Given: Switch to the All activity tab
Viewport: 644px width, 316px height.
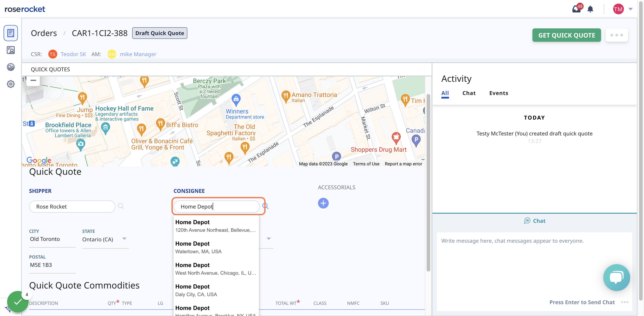Looking at the screenshot, I should [445, 93].
